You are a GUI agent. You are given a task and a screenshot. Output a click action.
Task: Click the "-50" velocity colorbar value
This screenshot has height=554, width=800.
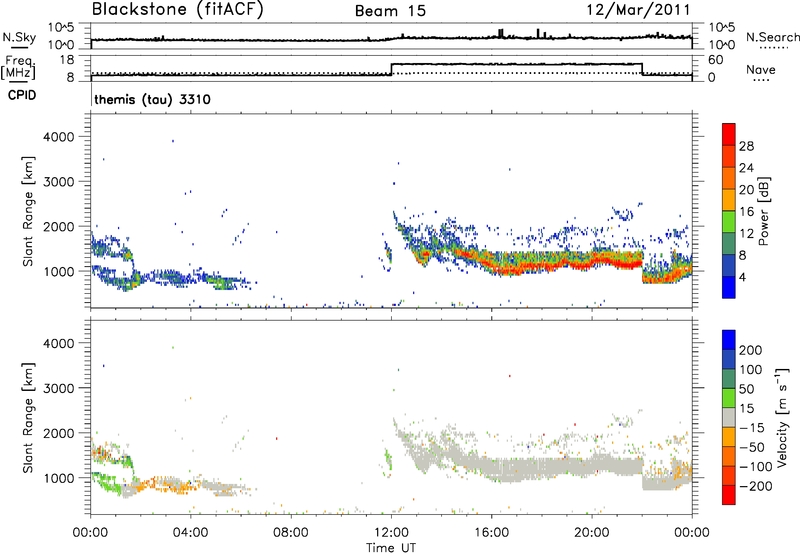coord(753,447)
